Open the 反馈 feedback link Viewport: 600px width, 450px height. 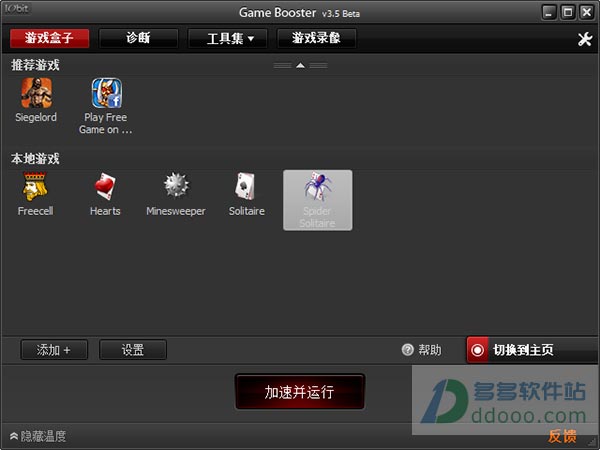(562, 436)
